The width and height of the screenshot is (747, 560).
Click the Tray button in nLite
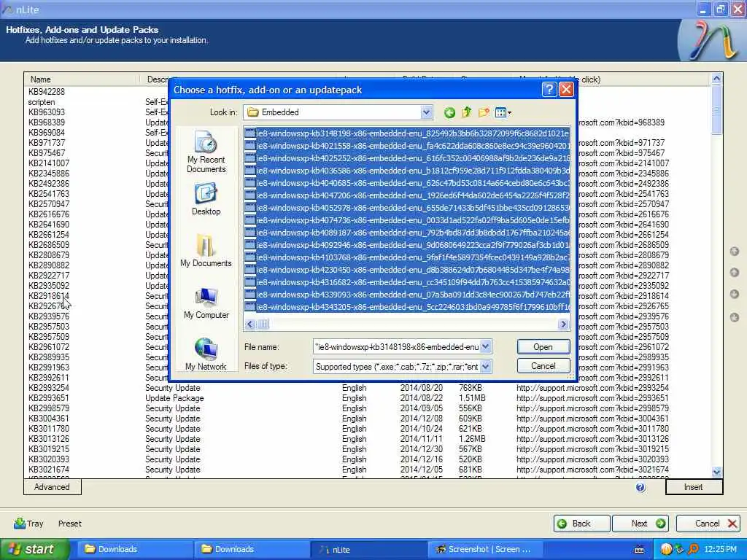click(x=28, y=524)
